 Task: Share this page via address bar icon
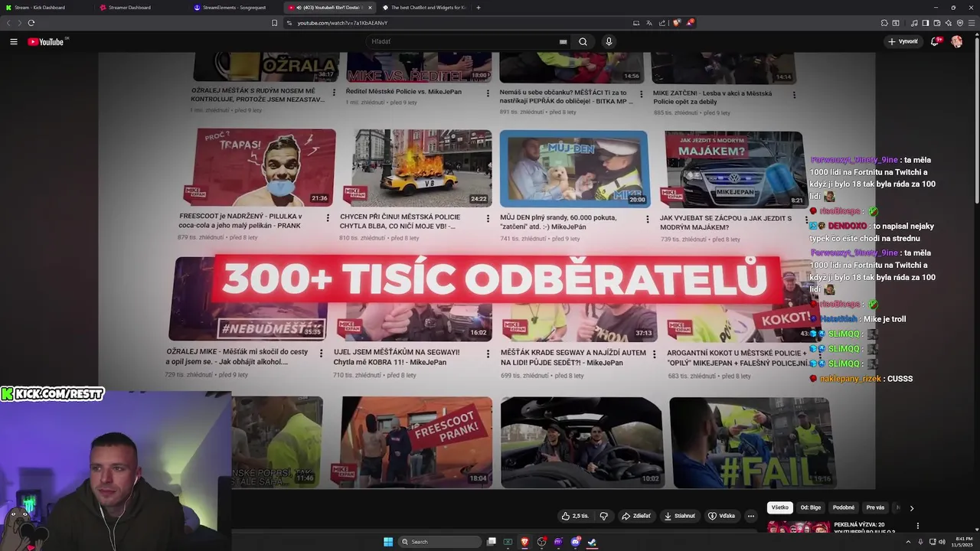(662, 23)
